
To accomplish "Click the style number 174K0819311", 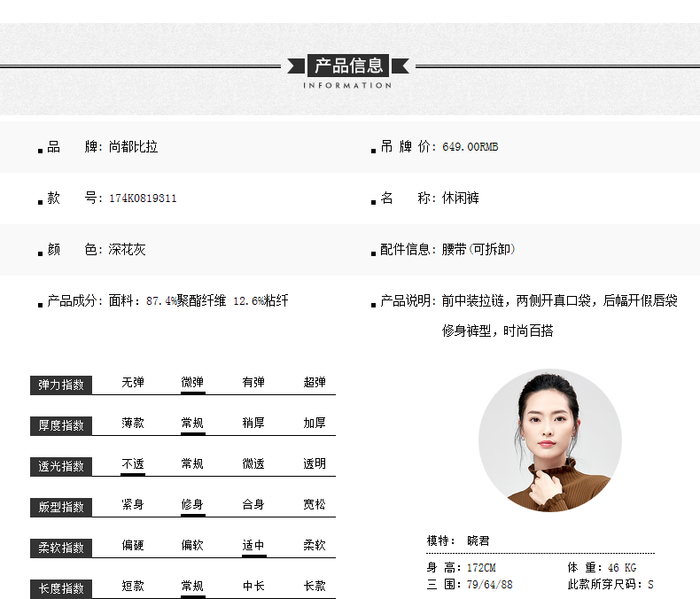I will (143, 198).
